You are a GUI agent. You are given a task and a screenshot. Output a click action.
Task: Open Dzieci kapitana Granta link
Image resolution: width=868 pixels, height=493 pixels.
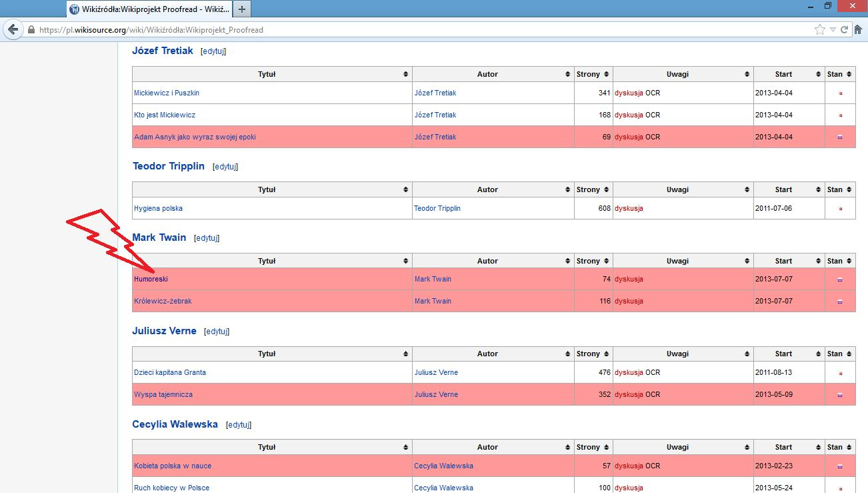[170, 372]
